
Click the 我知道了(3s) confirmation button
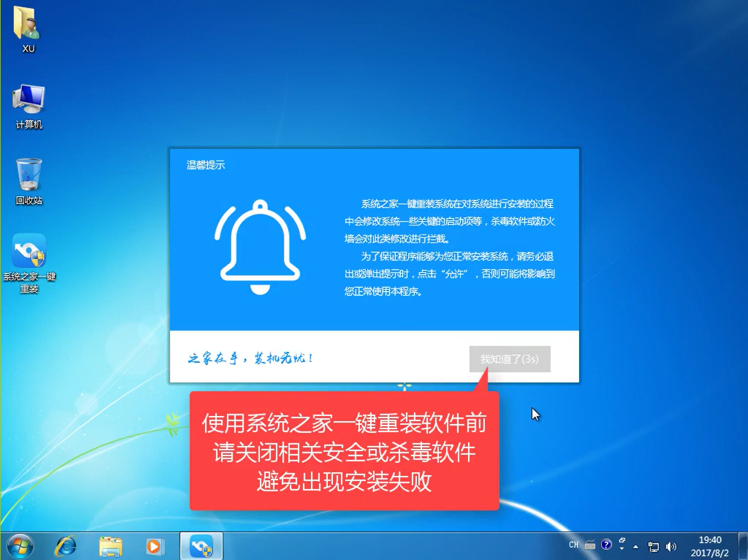(509, 359)
